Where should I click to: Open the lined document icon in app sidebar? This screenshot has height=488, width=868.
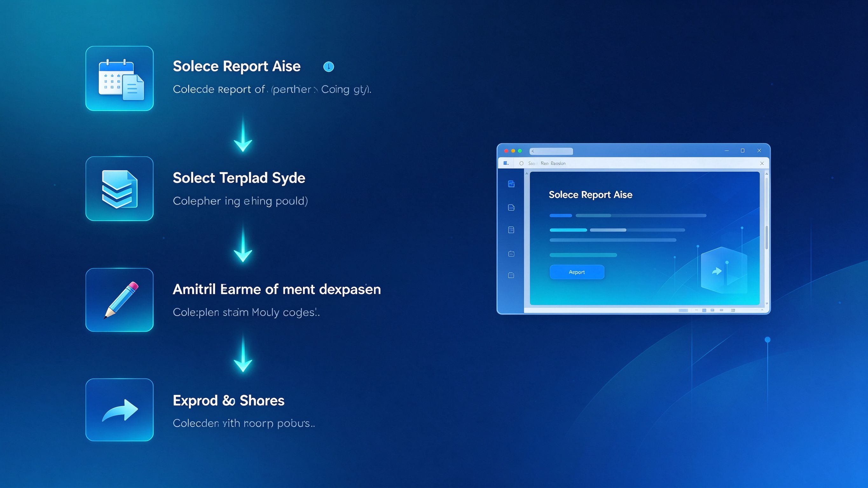[511, 230]
